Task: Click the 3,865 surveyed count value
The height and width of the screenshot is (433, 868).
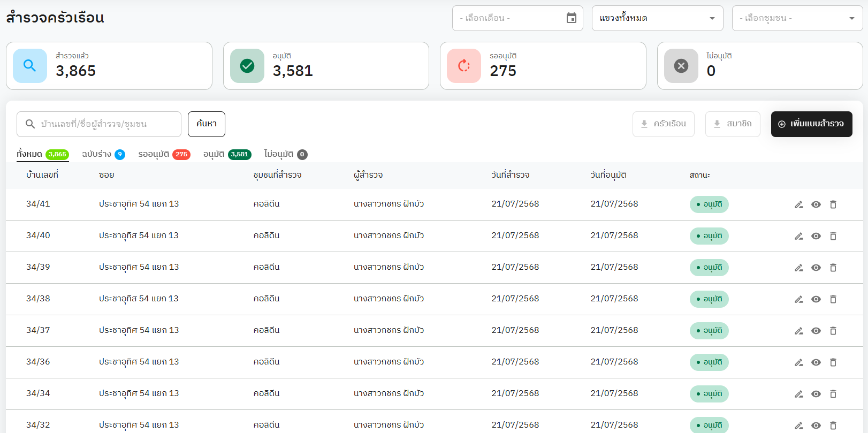Action: coord(75,71)
